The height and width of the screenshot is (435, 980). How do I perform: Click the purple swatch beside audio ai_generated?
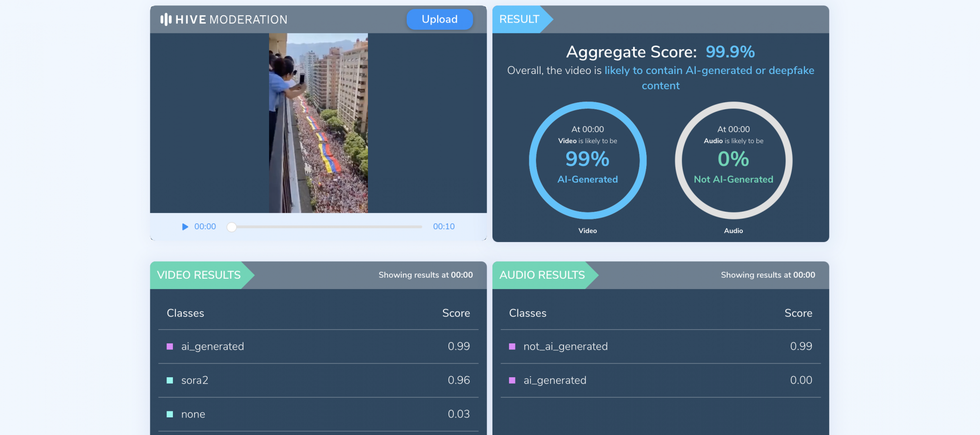(x=512, y=381)
